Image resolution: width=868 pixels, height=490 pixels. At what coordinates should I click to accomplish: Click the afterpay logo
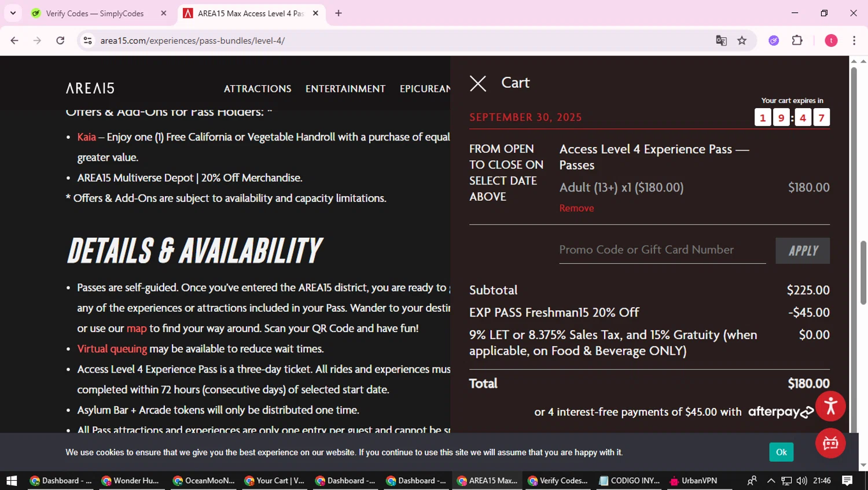(781, 412)
